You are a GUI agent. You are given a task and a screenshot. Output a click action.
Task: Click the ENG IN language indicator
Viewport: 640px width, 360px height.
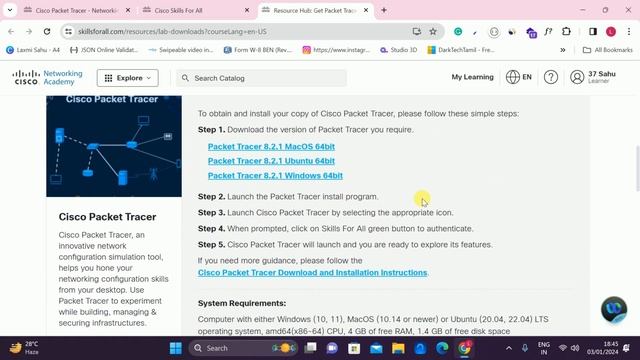point(543,348)
